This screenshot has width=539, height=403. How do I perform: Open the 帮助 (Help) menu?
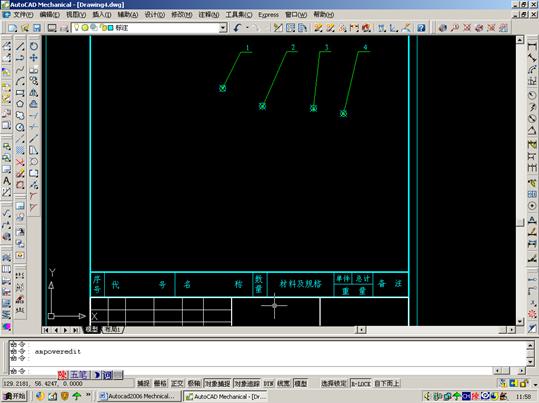pyautogui.click(x=323, y=15)
